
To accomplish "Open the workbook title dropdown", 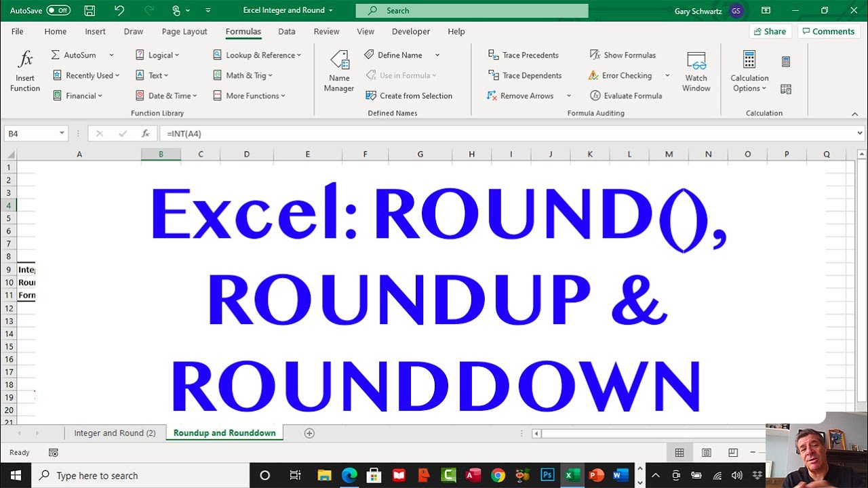I will 331,10.
